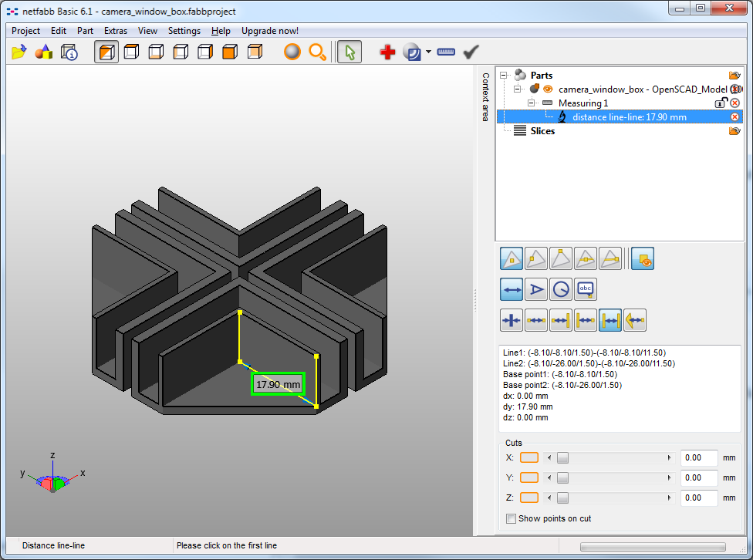This screenshot has height=560, width=753.
Task: Select the magnifier zoom tool in toolbar
Action: (317, 52)
